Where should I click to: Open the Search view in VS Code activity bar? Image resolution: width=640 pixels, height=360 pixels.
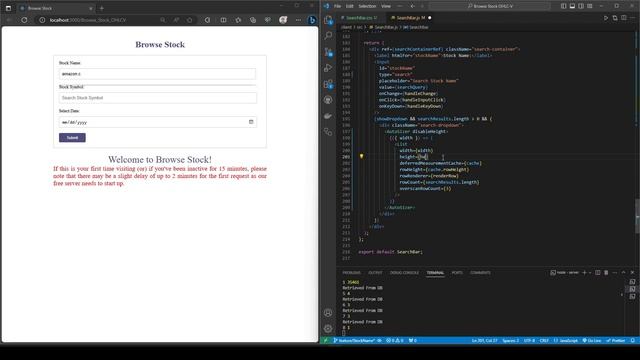(x=328, y=36)
